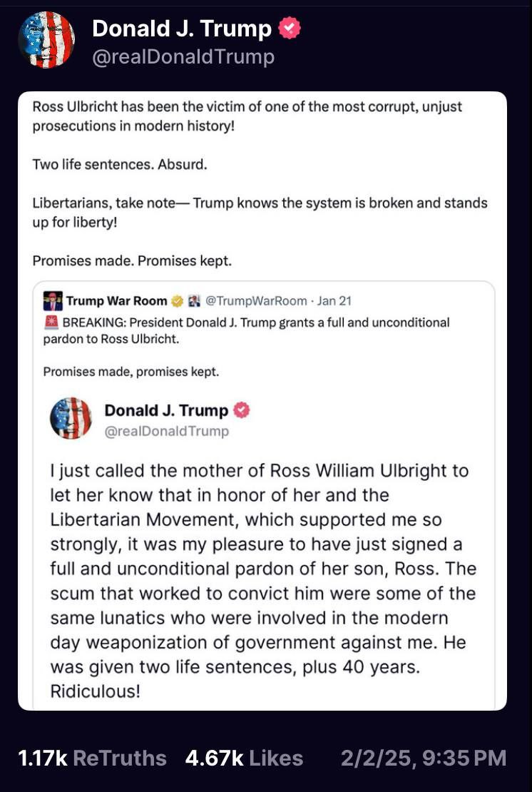Open the Trump War Room avatar
532x792 pixels.
point(53,301)
